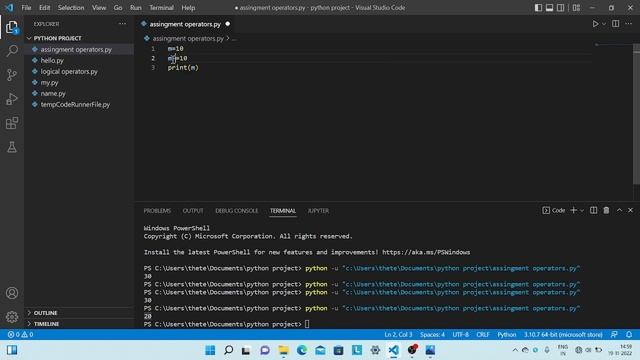
Task: Open the Manage gear settings
Action: [x=12, y=317]
